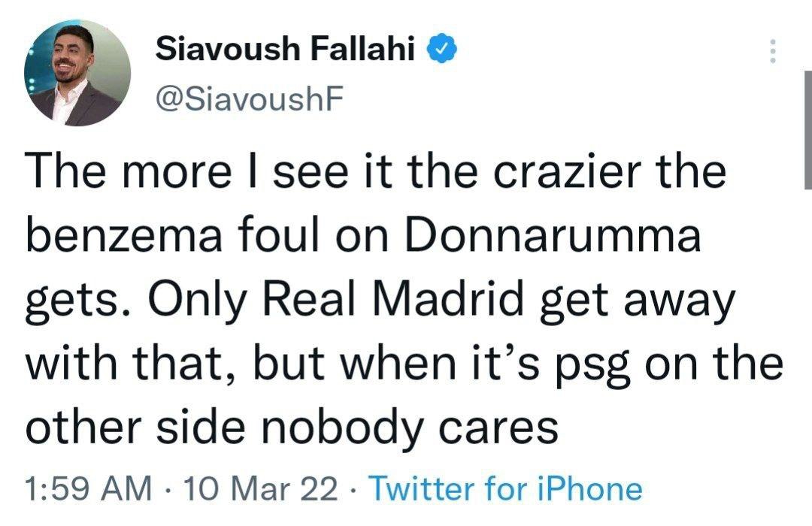Click the word crazier in the tweet
Screen dimensions: 812x526
pyautogui.click(x=554, y=173)
